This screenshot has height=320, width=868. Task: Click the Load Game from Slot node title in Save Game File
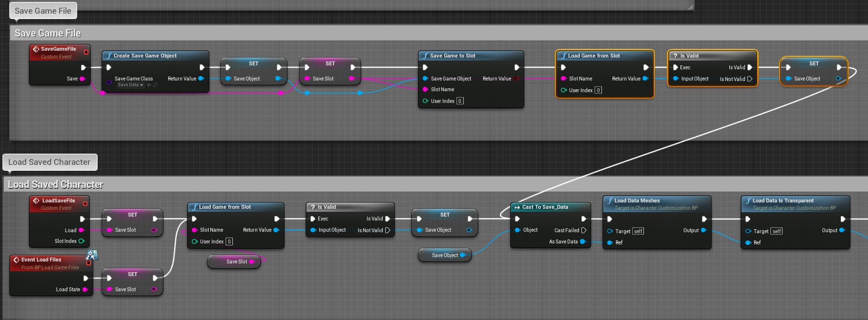click(x=594, y=56)
